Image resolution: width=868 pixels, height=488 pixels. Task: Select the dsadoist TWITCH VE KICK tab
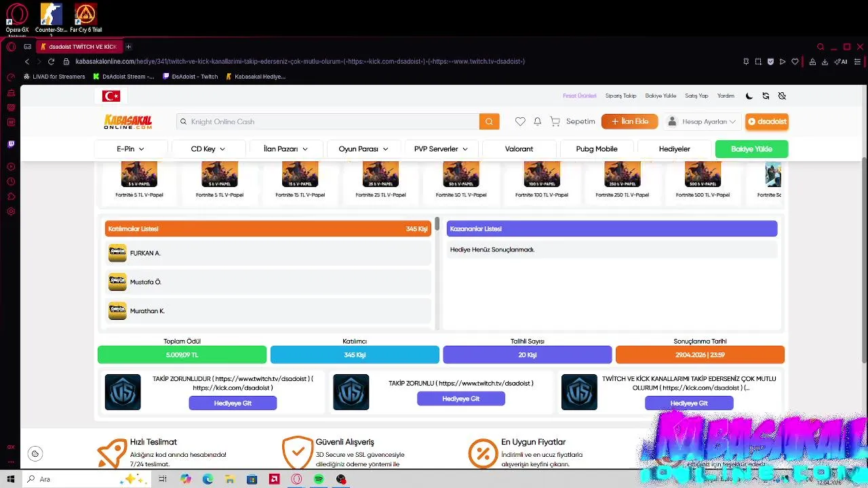point(78,47)
